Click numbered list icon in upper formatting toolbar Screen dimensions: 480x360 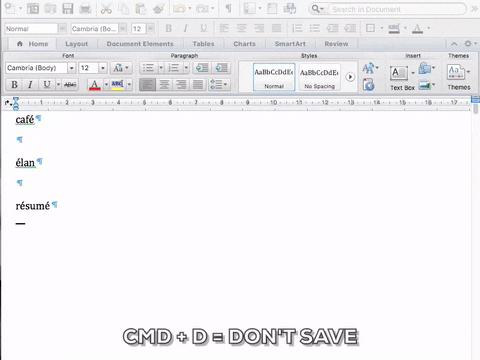[297, 28]
